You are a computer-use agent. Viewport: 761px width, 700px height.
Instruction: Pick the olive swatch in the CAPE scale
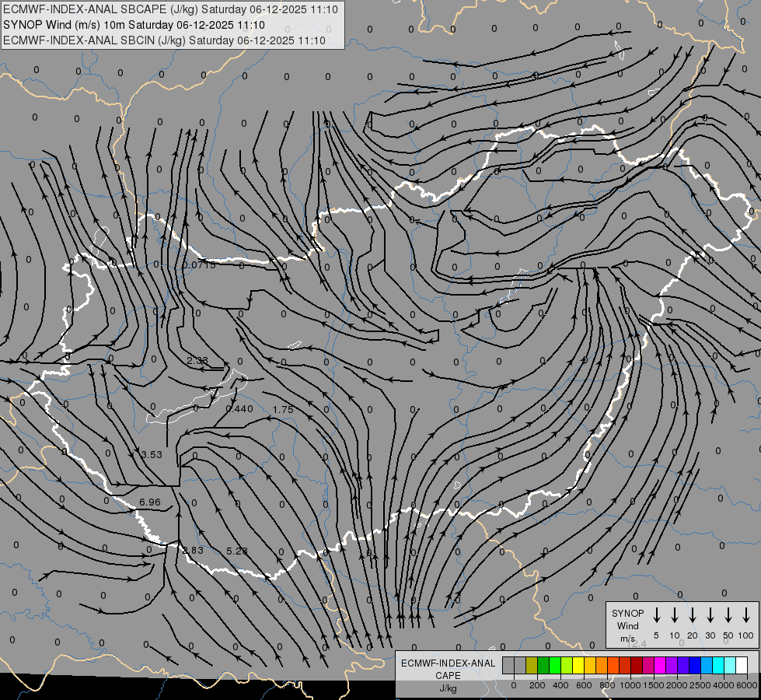(532, 666)
